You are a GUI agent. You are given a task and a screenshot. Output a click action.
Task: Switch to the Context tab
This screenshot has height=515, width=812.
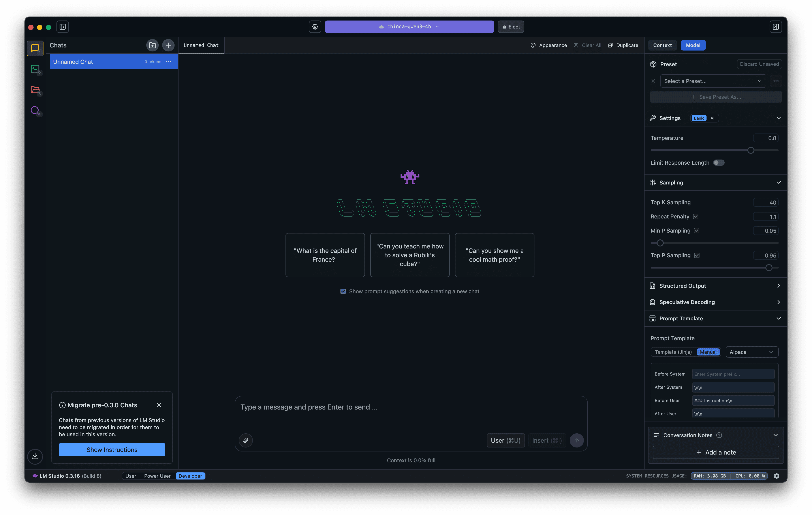tap(662, 45)
